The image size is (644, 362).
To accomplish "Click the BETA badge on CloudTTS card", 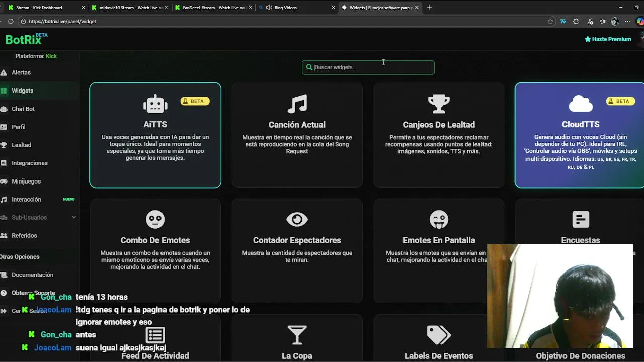I will point(620,101).
